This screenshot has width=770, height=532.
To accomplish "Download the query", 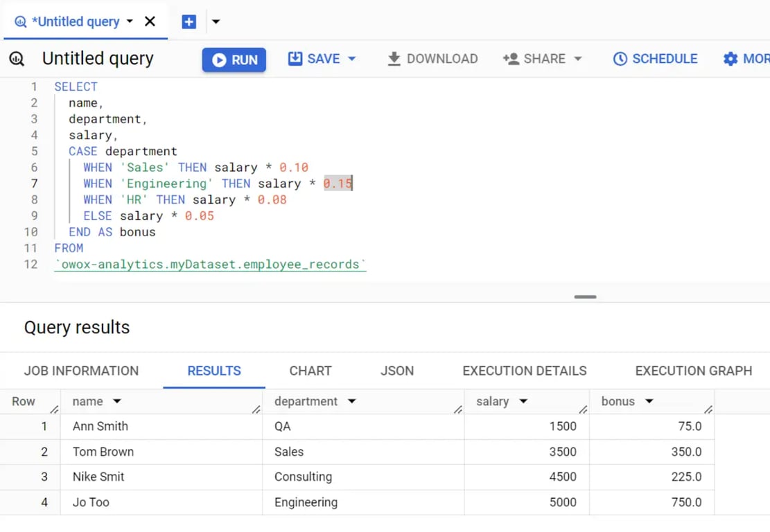I will (x=432, y=59).
